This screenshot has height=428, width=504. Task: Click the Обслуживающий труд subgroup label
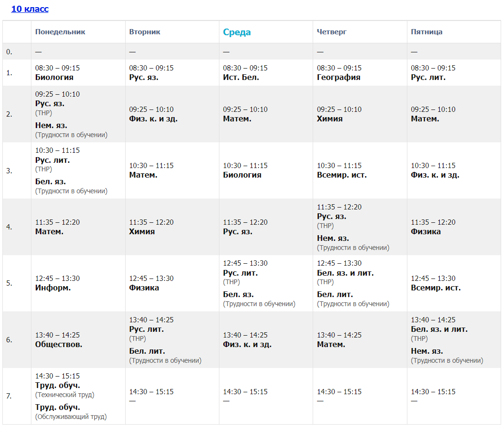click(71, 417)
